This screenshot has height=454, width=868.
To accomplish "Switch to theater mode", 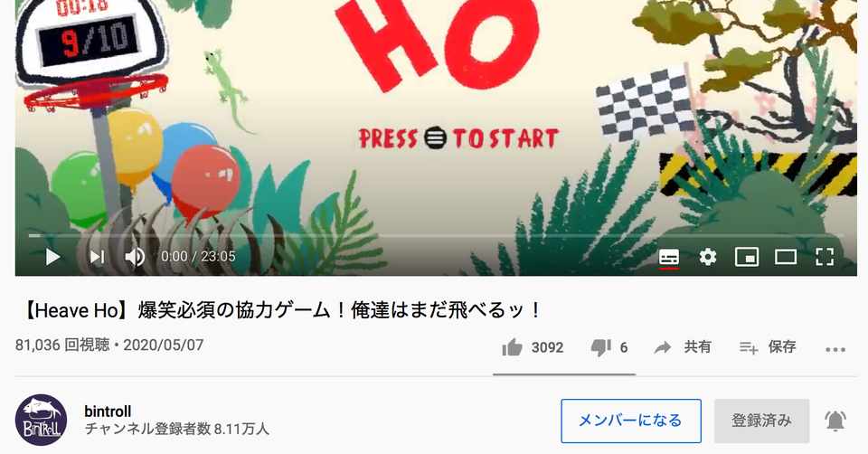I will click(786, 257).
